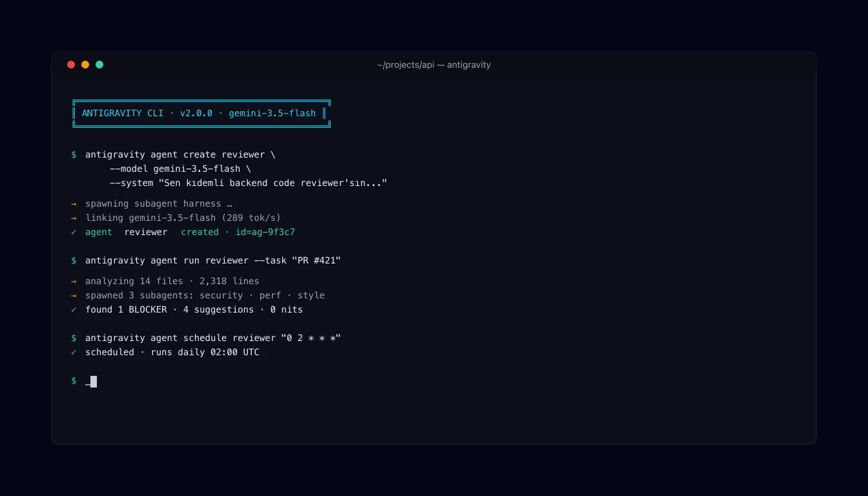The image size is (868, 496).
Task: Click the "found 1 BLOCKER" result line
Action: [x=194, y=309]
